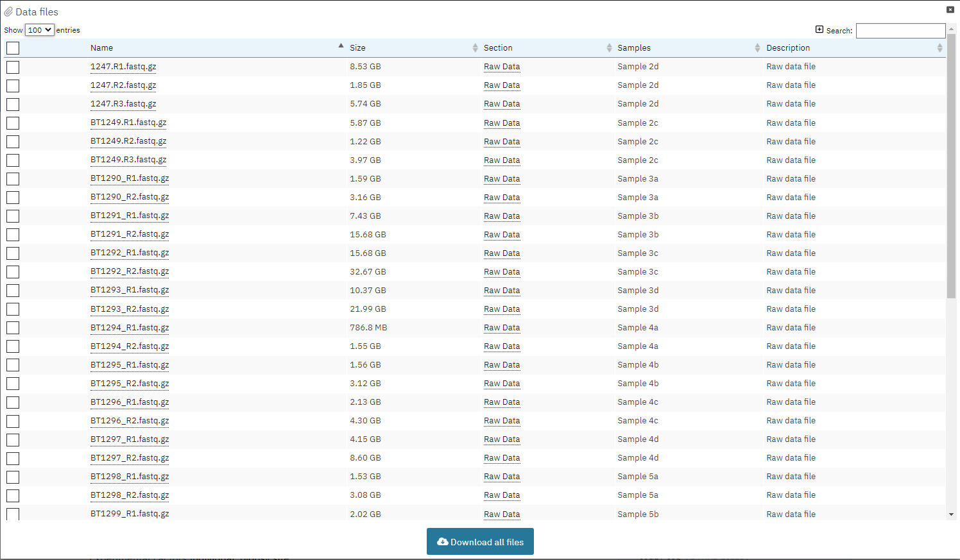Image resolution: width=960 pixels, height=560 pixels.
Task: Click the Data files dialog title
Action: [x=37, y=12]
